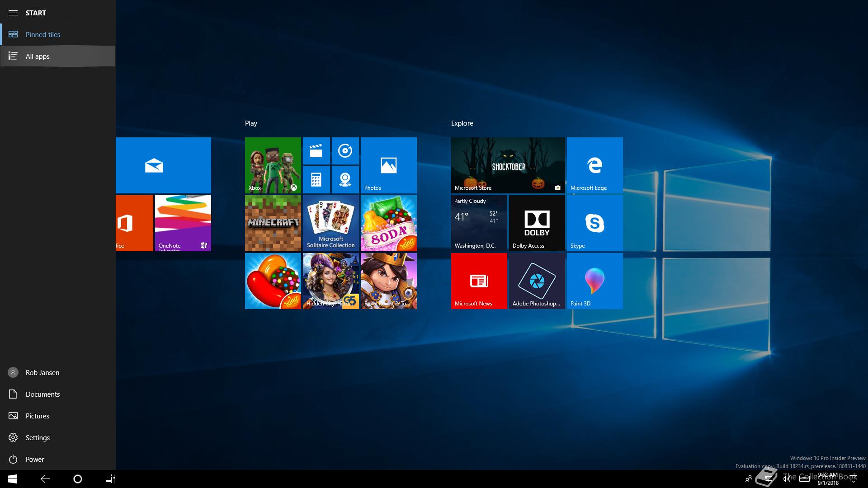Open Settings from the Start sidebar
868x488 pixels.
38,437
